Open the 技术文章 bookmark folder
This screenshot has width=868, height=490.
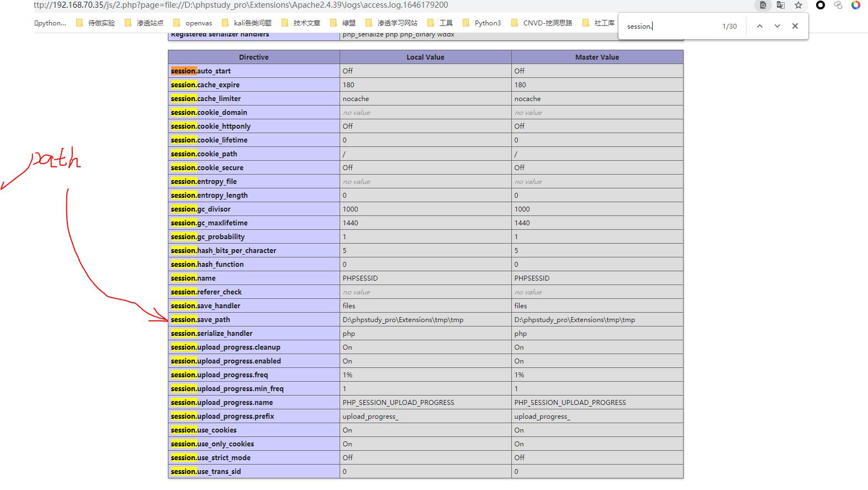pos(301,23)
